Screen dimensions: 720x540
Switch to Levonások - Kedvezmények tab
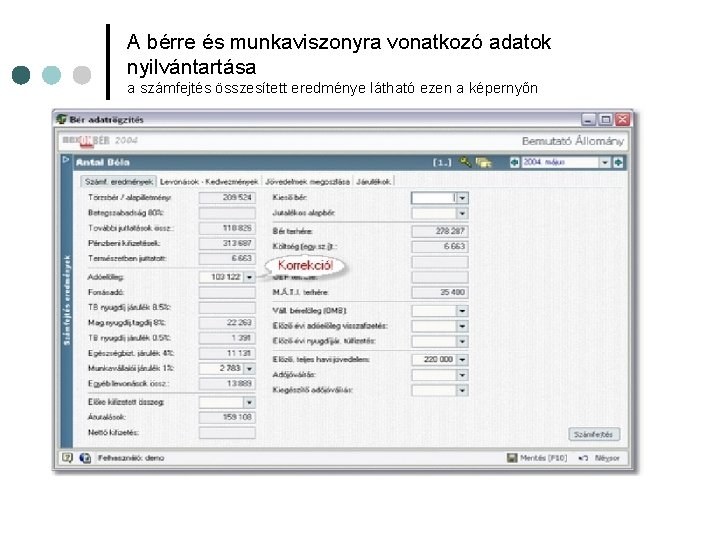(209, 182)
